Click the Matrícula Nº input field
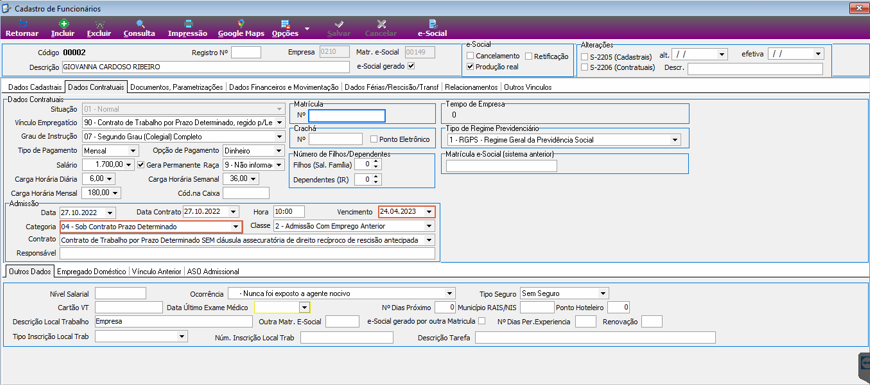Screen dimensions: 870x385 (346, 115)
